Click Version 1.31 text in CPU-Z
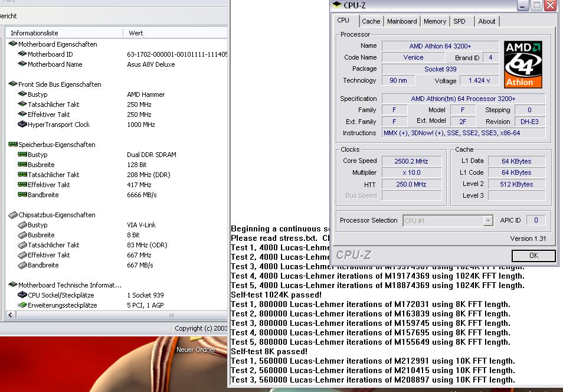Viewport: 563px width, 392px height. [528, 239]
